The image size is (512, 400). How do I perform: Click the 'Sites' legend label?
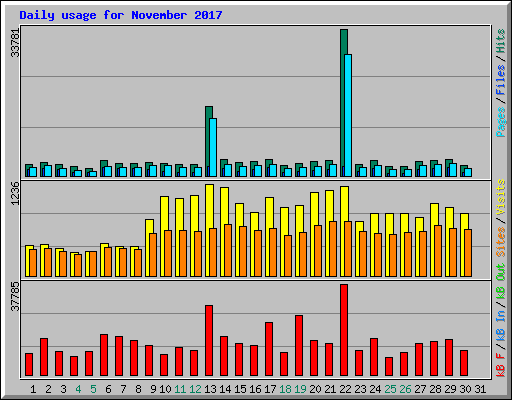click(x=501, y=242)
